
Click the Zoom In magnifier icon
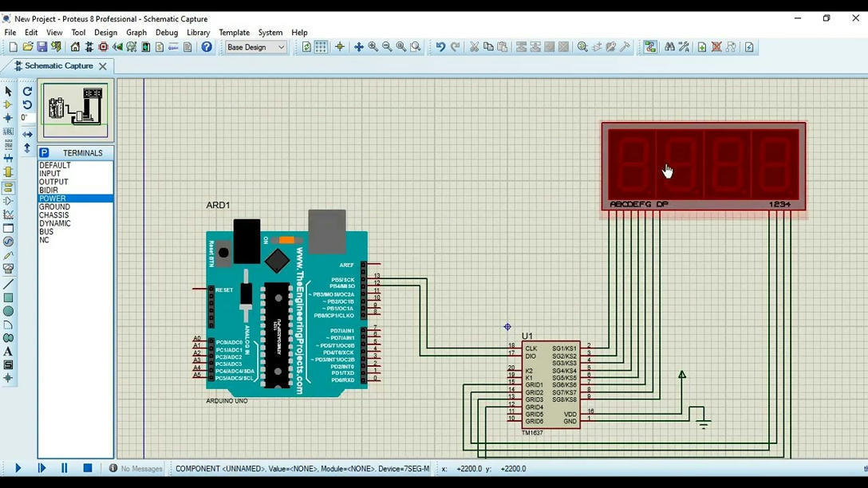(x=373, y=47)
